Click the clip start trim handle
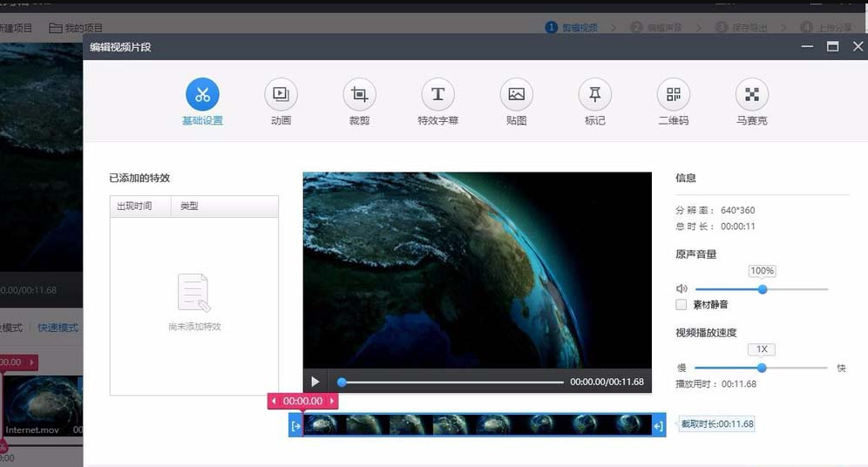Screen dimensions: 868x467 click(x=296, y=425)
